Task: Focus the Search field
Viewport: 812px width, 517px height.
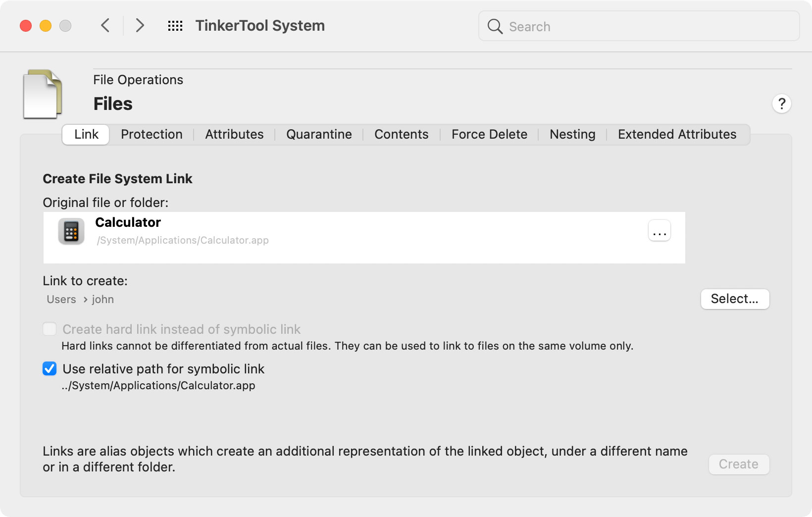Action: click(x=639, y=26)
